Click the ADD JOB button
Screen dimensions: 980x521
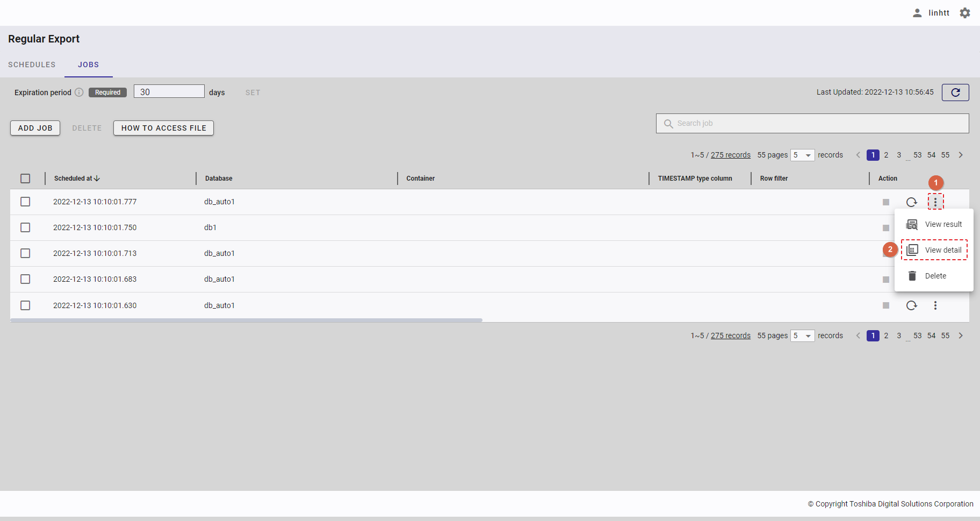coord(35,128)
